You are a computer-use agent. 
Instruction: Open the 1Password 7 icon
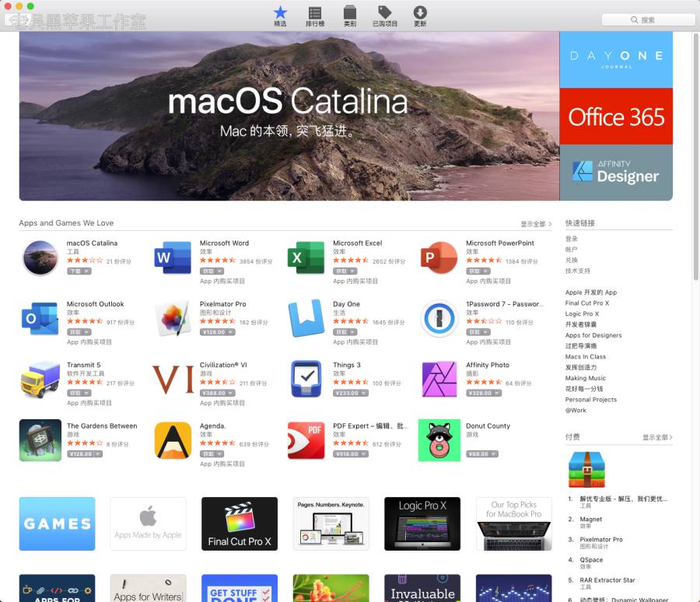[439, 318]
